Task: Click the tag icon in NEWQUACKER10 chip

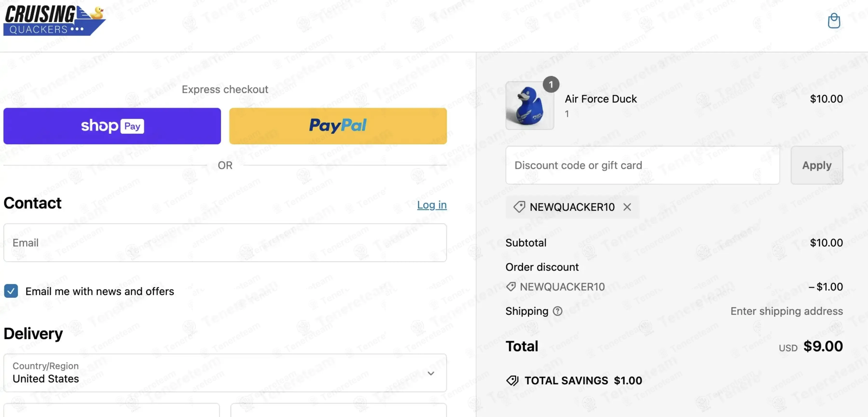Action: [519, 207]
